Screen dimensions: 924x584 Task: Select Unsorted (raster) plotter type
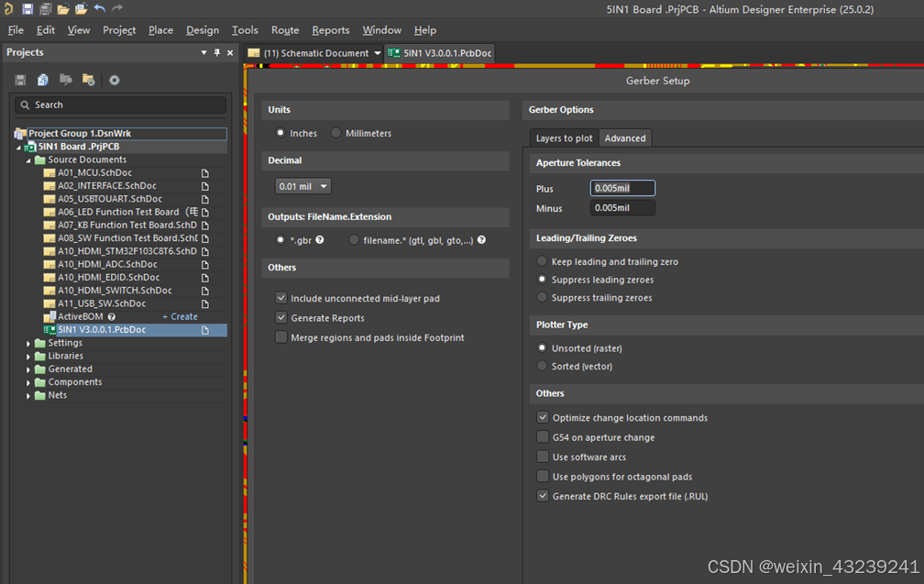coord(542,347)
